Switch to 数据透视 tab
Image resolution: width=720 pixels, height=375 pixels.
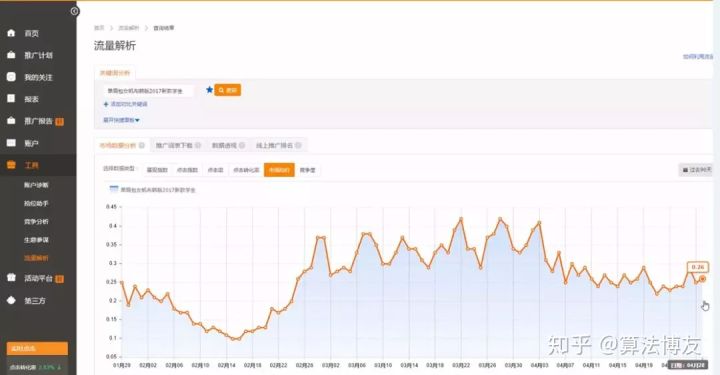pyautogui.click(x=228, y=145)
